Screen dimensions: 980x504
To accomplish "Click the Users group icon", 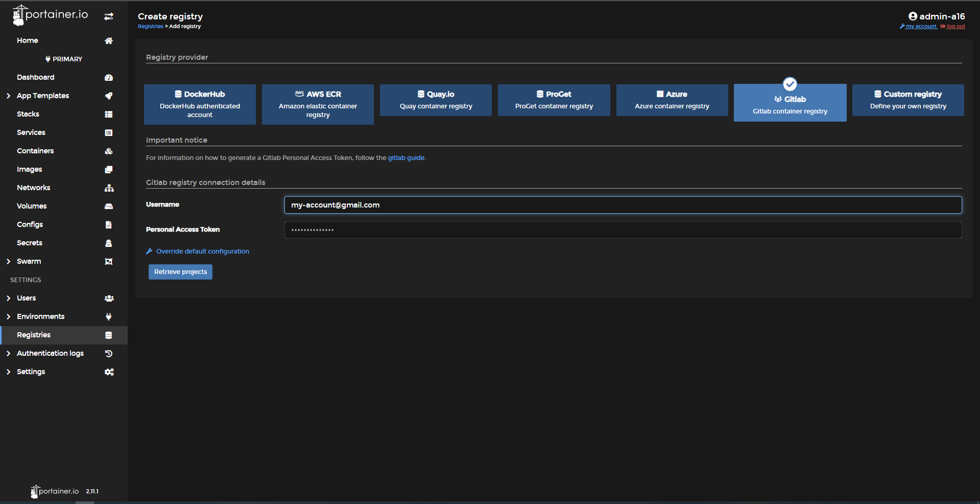I will tap(109, 298).
